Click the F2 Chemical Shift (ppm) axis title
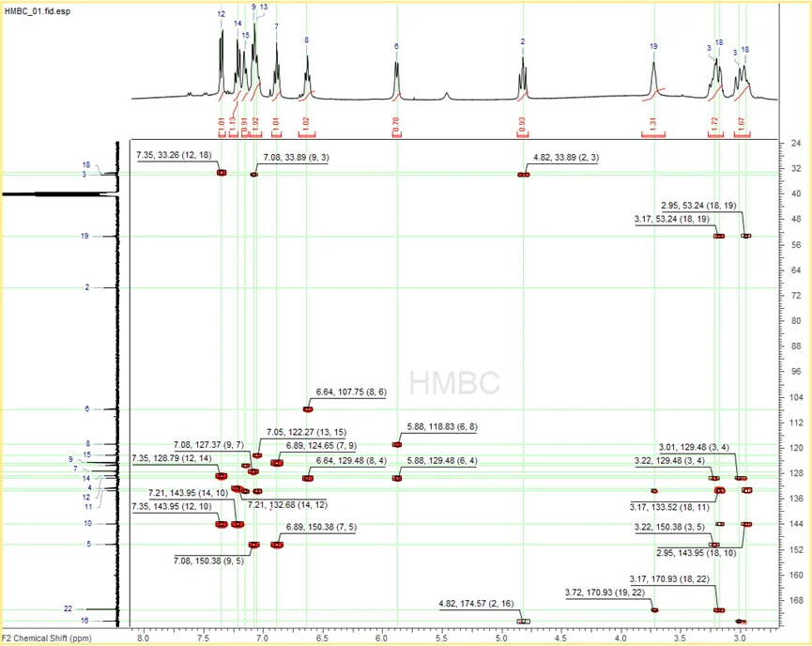 [x=47, y=638]
